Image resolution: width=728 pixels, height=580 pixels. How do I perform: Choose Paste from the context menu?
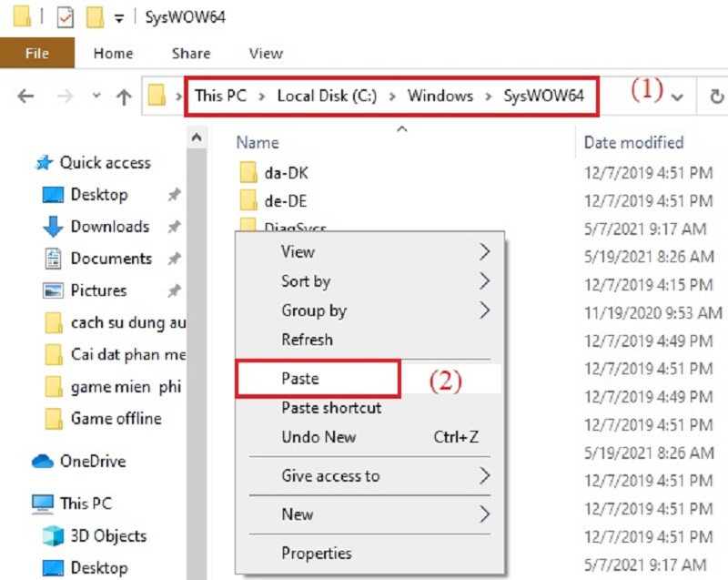pos(369,379)
